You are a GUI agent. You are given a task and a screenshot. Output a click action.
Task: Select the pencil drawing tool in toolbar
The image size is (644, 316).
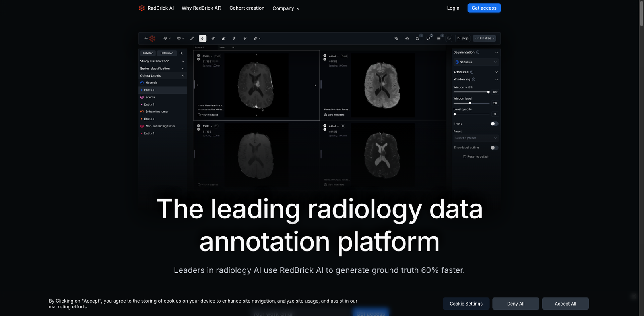pyautogui.click(x=192, y=39)
